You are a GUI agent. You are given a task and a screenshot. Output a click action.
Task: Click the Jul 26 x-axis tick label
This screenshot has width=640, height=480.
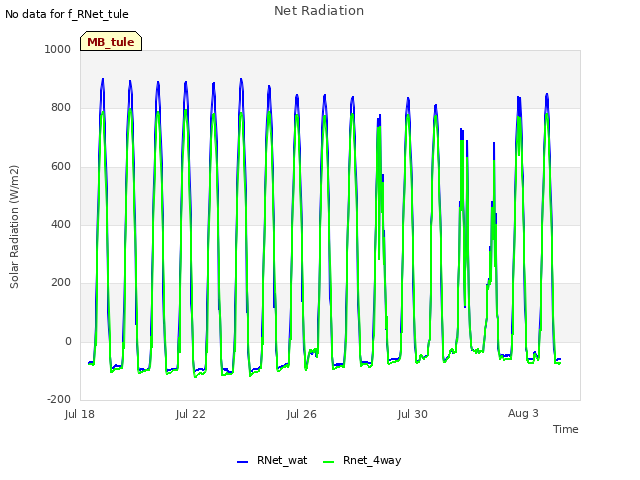(302, 414)
